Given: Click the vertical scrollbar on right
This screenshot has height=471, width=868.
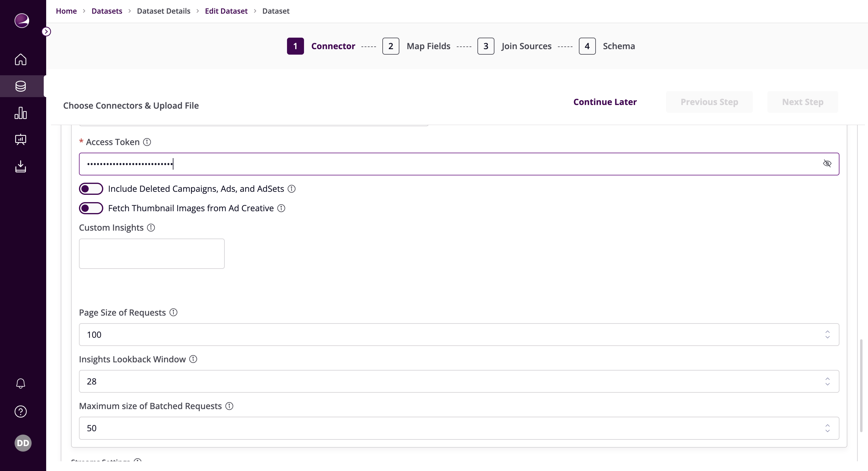Looking at the screenshot, I should point(861,385).
